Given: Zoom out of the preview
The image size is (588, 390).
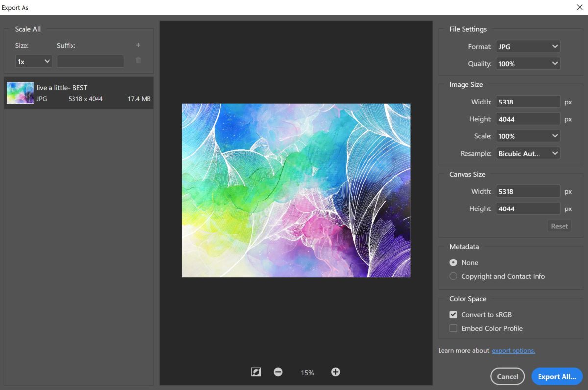Looking at the screenshot, I should (278, 372).
